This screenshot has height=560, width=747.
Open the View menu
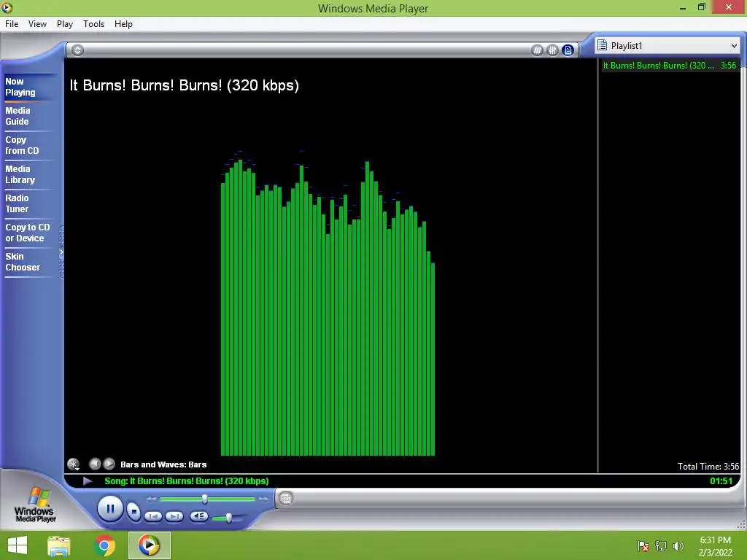[x=37, y=24]
